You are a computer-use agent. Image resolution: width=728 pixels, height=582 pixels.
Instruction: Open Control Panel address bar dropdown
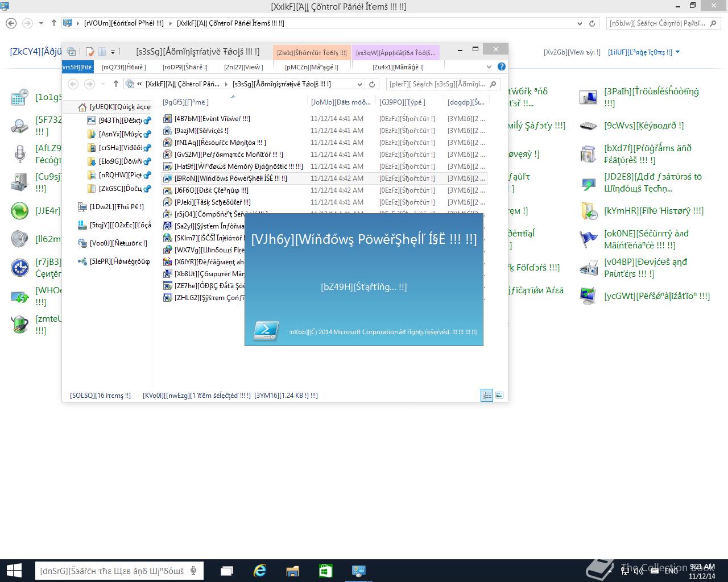pos(580,23)
